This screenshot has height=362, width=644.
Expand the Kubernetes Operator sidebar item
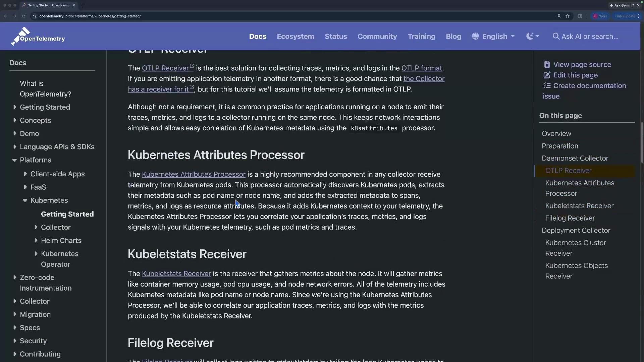coord(36,254)
